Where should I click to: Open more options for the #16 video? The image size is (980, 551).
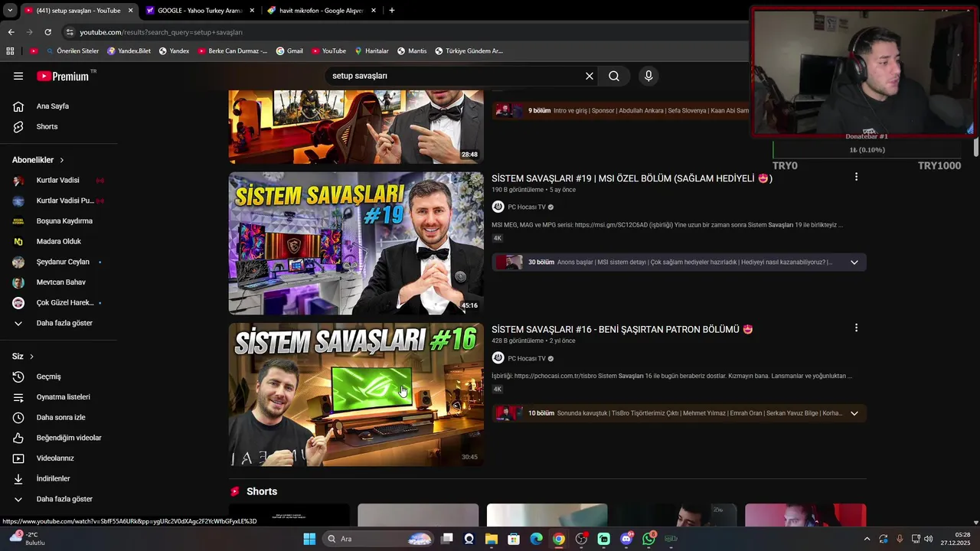(x=856, y=328)
